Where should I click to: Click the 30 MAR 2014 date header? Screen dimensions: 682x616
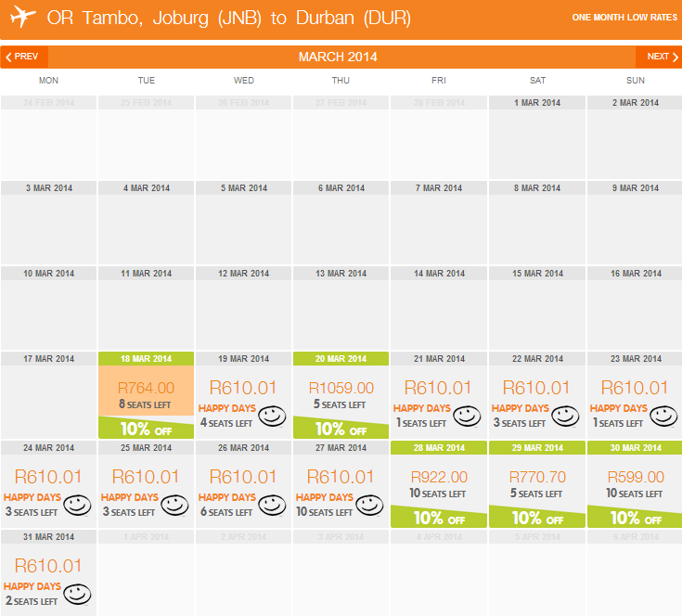pos(635,448)
